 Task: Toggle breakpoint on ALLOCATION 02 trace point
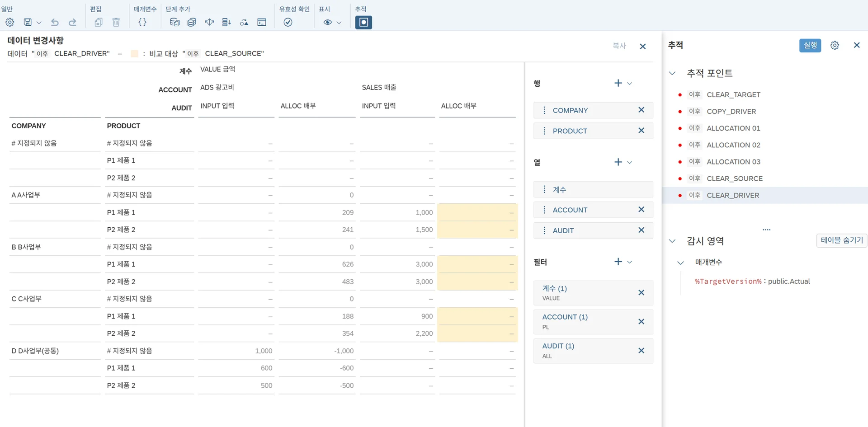point(680,145)
